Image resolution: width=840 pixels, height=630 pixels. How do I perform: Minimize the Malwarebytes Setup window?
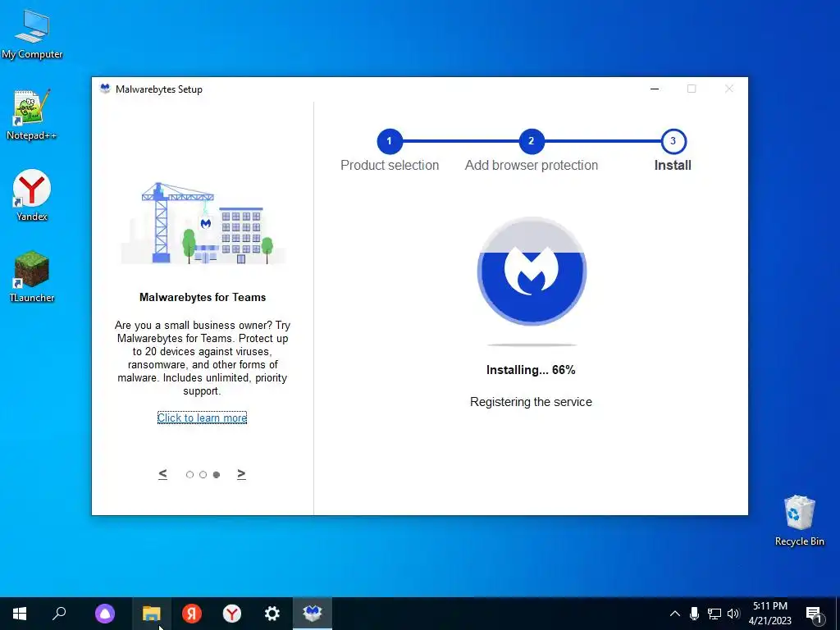[655, 89]
